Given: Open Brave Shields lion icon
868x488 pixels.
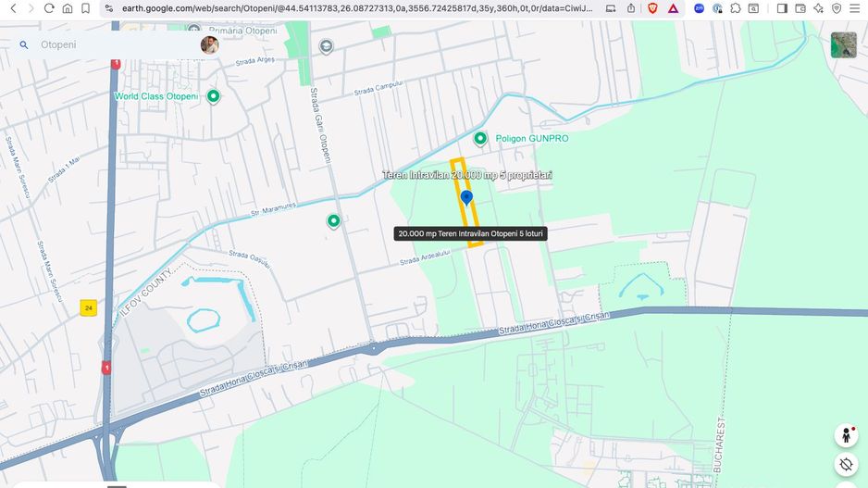Looking at the screenshot, I should coord(652,8).
